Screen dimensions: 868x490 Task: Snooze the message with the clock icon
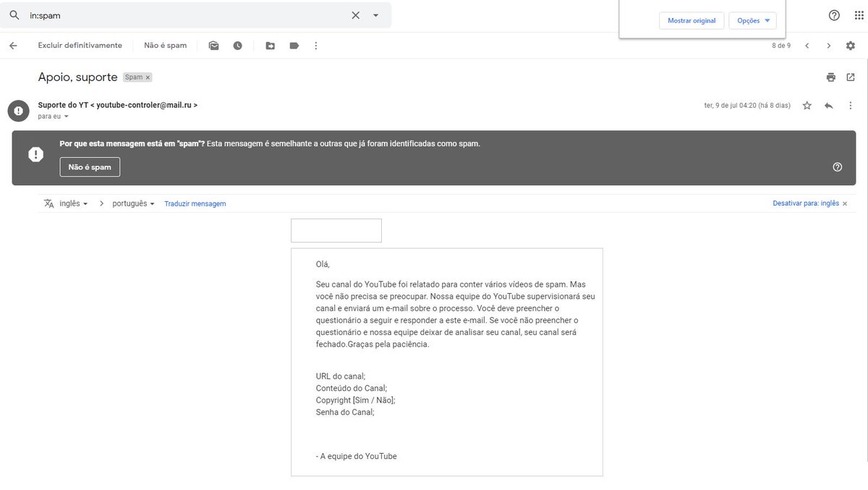(237, 46)
